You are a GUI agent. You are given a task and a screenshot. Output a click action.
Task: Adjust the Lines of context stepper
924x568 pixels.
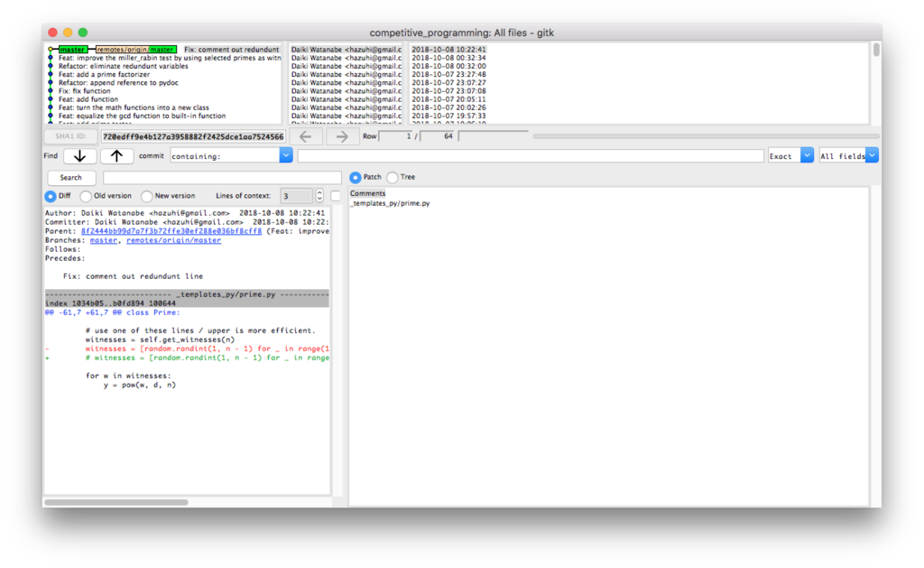[319, 196]
